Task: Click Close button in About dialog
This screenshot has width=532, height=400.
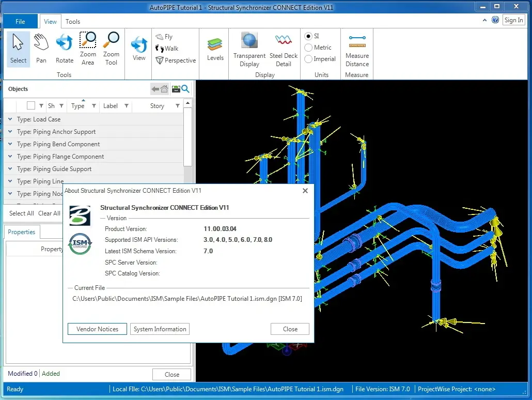Action: point(290,329)
